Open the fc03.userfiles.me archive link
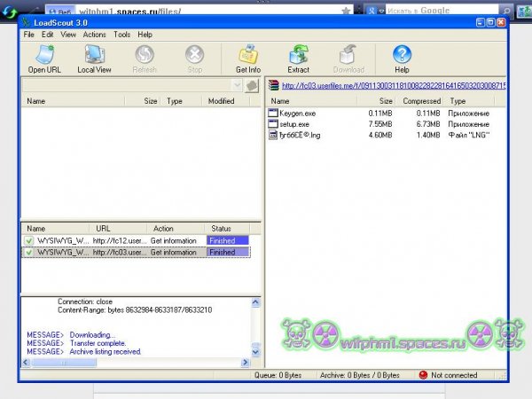The image size is (532, 399). (x=394, y=85)
